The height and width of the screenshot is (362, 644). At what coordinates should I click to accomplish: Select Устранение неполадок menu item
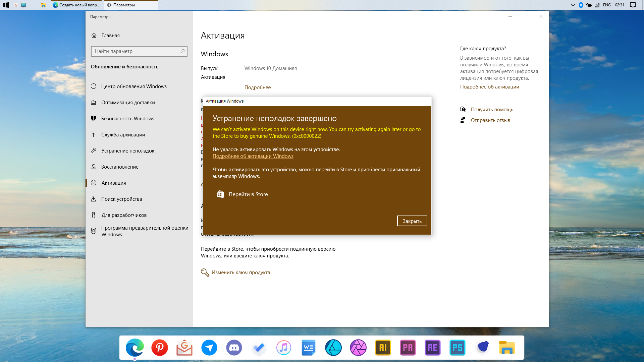tap(128, 150)
